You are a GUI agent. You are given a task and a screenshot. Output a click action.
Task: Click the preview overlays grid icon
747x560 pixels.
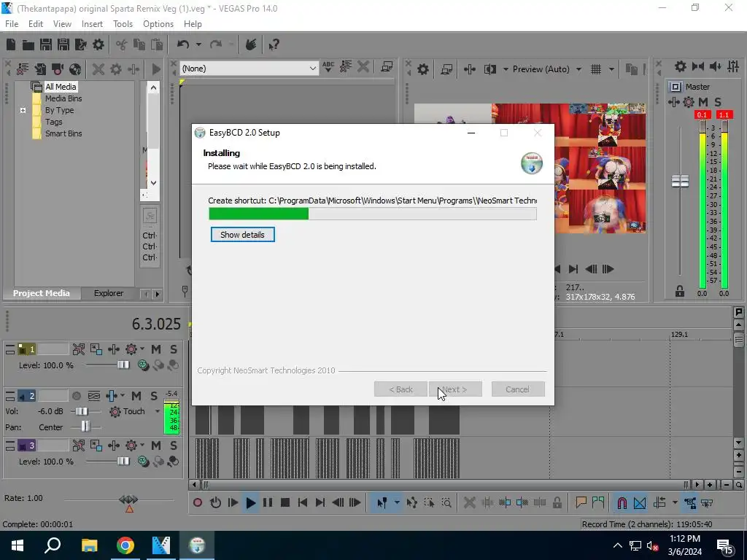click(x=595, y=69)
